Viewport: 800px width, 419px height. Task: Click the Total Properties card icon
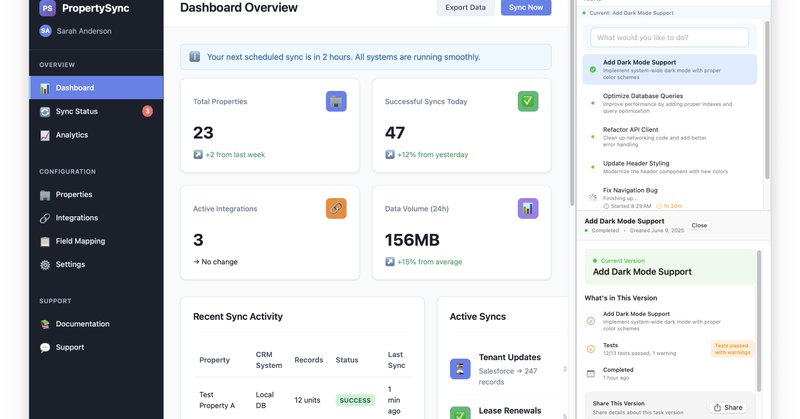[x=336, y=101]
